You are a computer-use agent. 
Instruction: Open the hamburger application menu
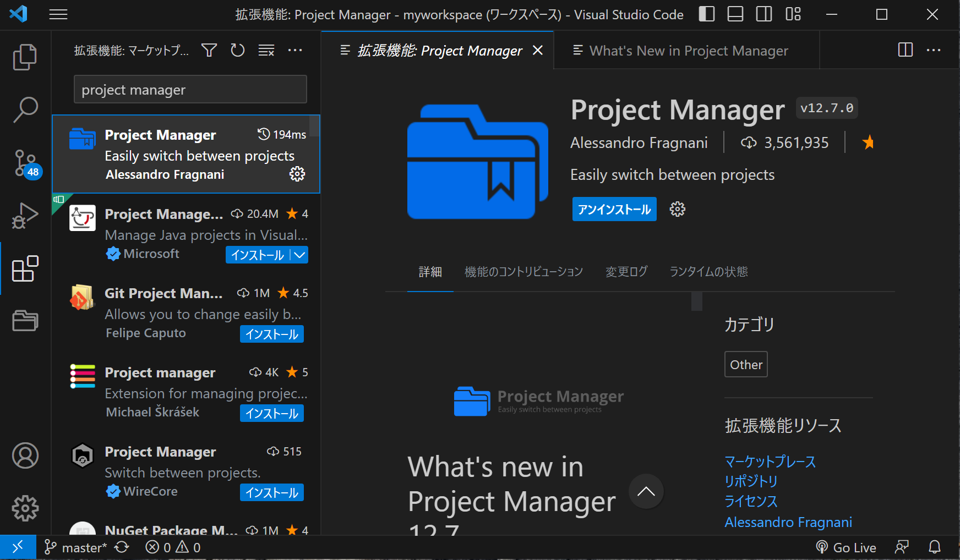tap(58, 15)
